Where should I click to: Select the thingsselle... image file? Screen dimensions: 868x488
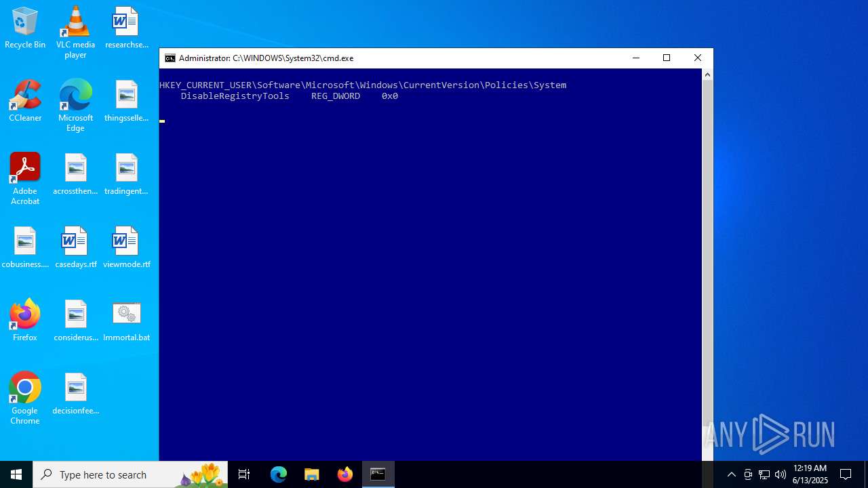(x=126, y=102)
